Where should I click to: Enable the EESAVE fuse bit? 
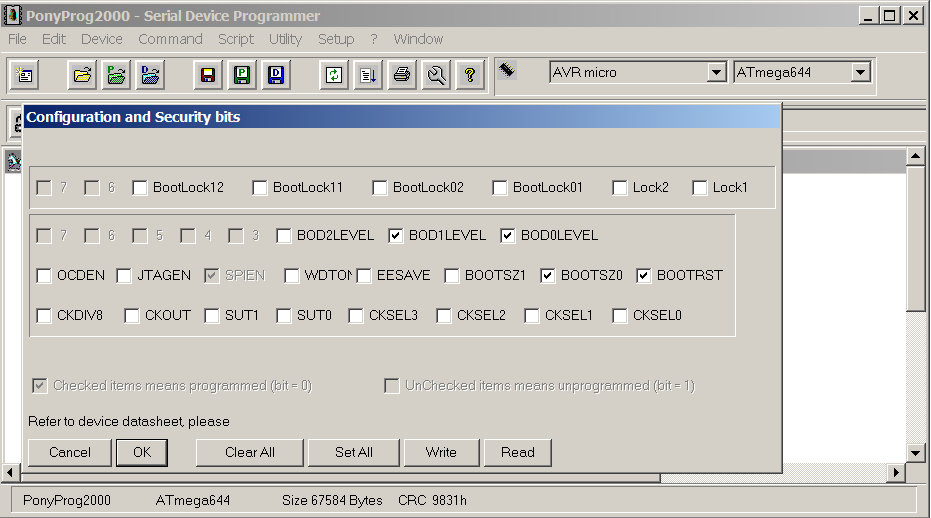pos(363,276)
